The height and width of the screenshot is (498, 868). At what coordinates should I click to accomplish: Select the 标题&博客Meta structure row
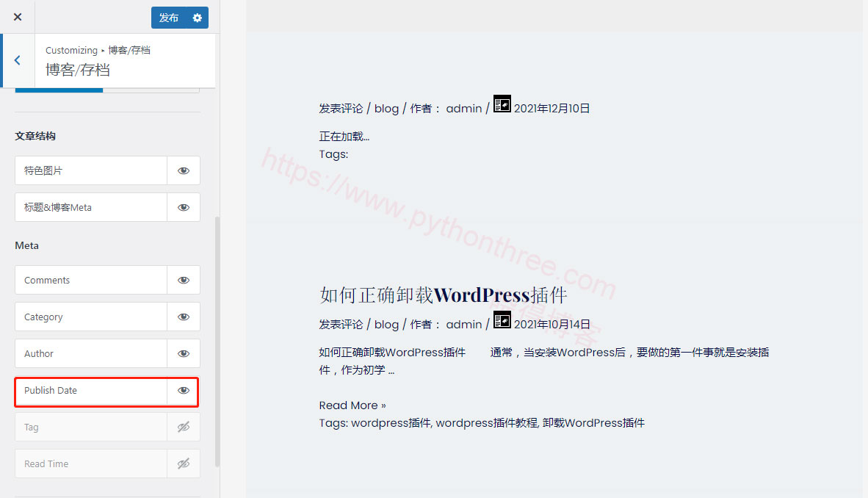(91, 207)
